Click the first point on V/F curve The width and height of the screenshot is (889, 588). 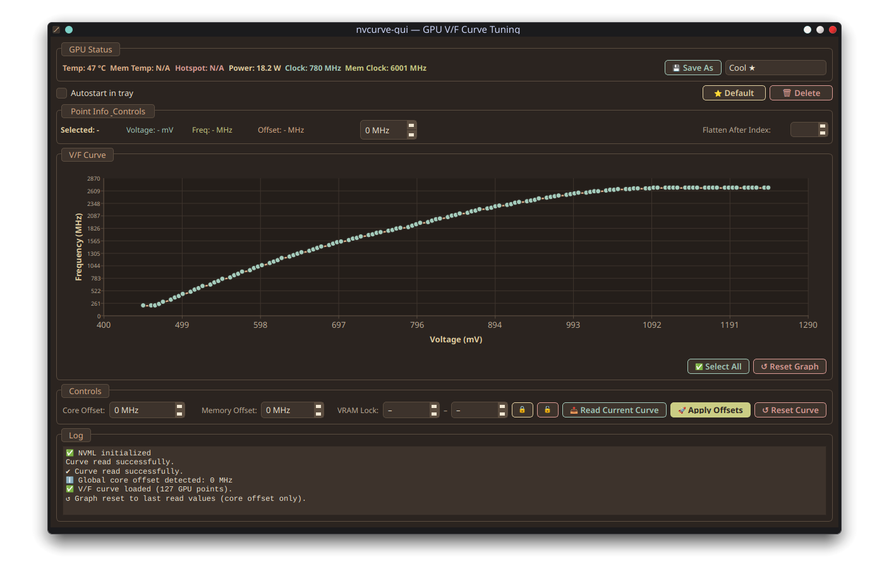tap(143, 305)
